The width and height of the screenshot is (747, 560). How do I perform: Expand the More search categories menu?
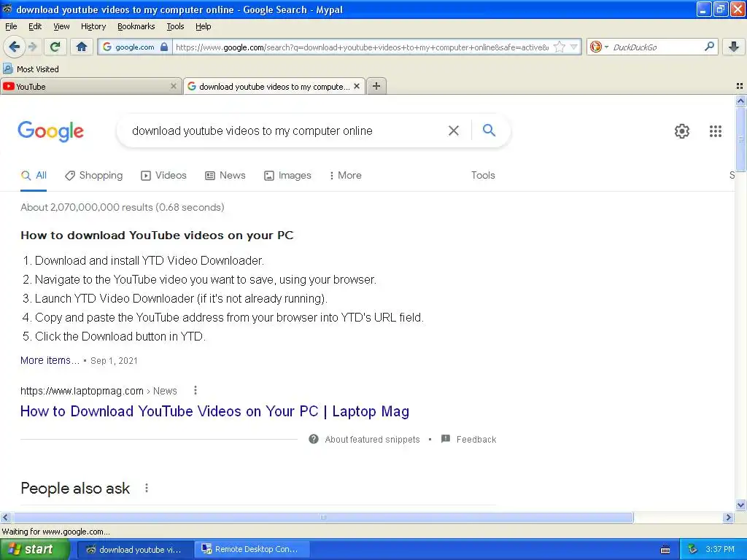click(x=345, y=175)
